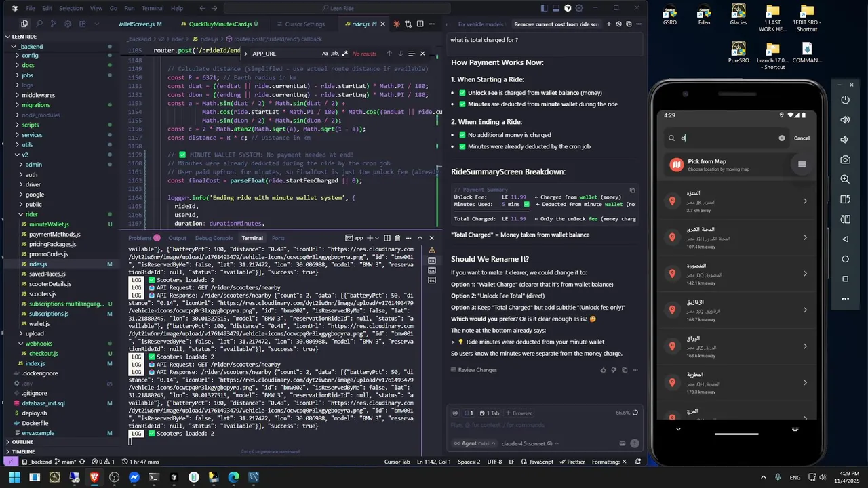The width and height of the screenshot is (868, 488).
Task: Open the Terminal menu
Action: click(x=153, y=8)
